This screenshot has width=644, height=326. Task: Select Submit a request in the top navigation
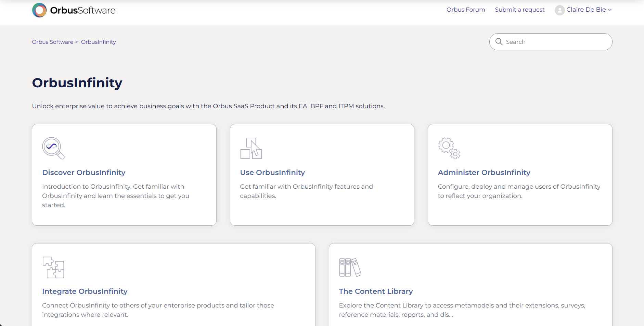coord(519,10)
